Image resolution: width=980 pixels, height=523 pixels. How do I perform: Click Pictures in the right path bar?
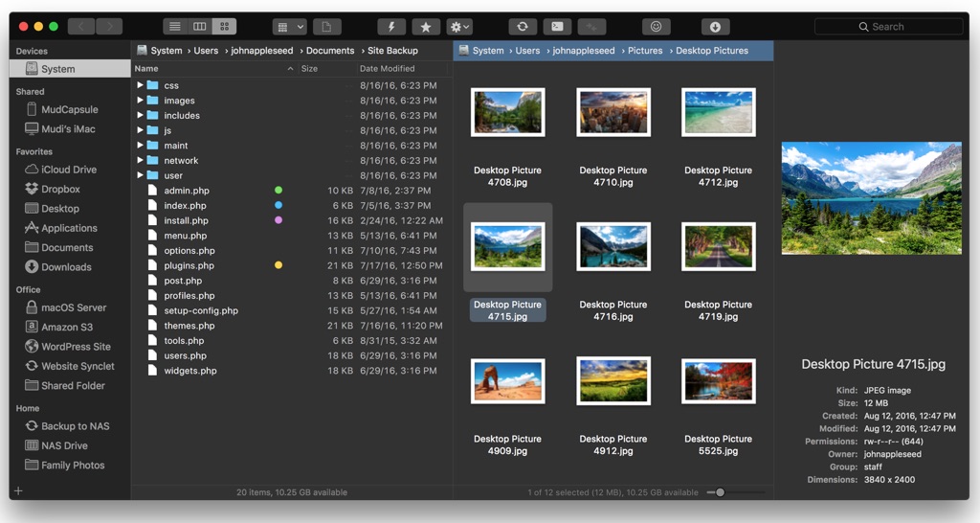pyautogui.click(x=645, y=51)
